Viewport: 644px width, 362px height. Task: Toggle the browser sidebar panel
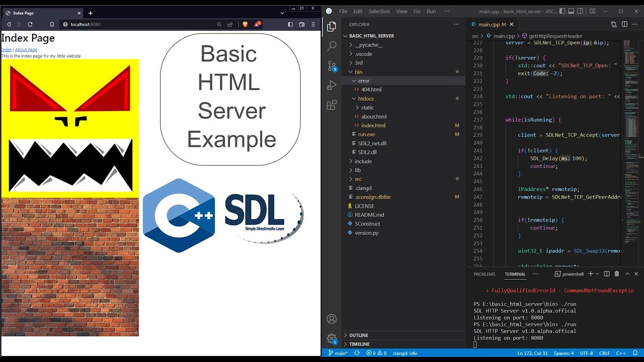coord(290,24)
